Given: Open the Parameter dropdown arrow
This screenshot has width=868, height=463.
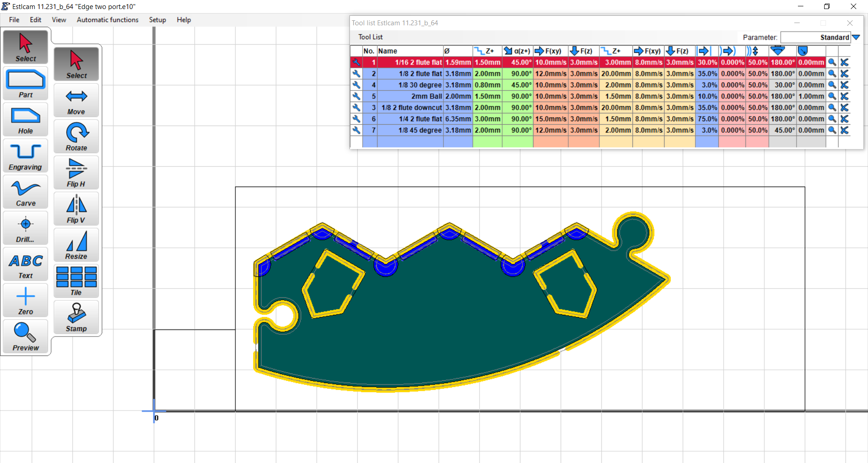Looking at the screenshot, I should pos(856,37).
